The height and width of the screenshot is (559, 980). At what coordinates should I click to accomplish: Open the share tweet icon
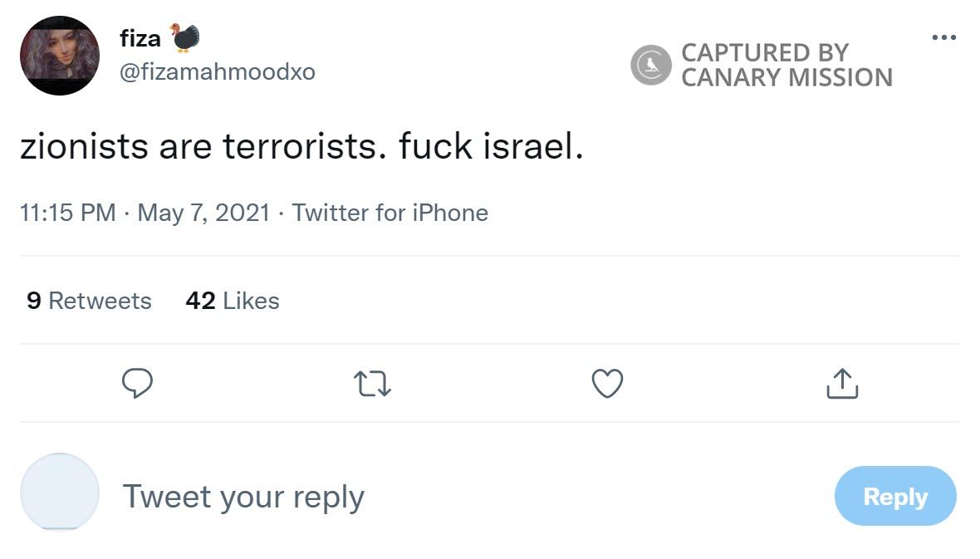coord(842,383)
